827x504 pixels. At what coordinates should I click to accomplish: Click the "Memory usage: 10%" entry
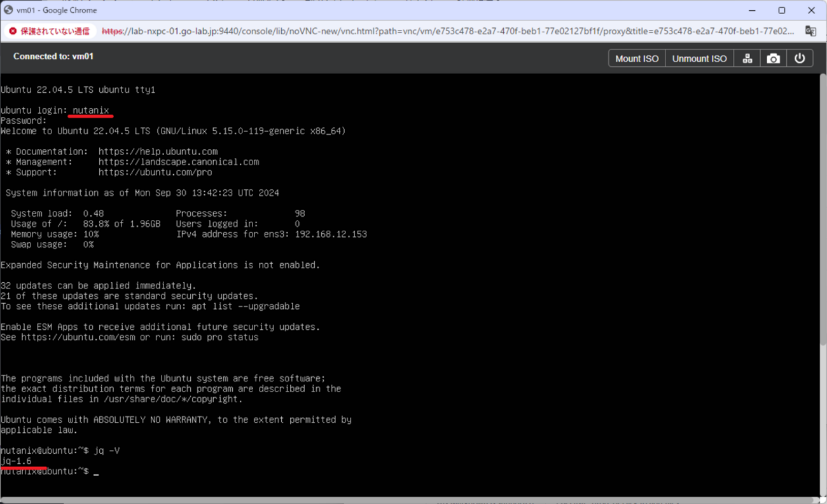[55, 234]
